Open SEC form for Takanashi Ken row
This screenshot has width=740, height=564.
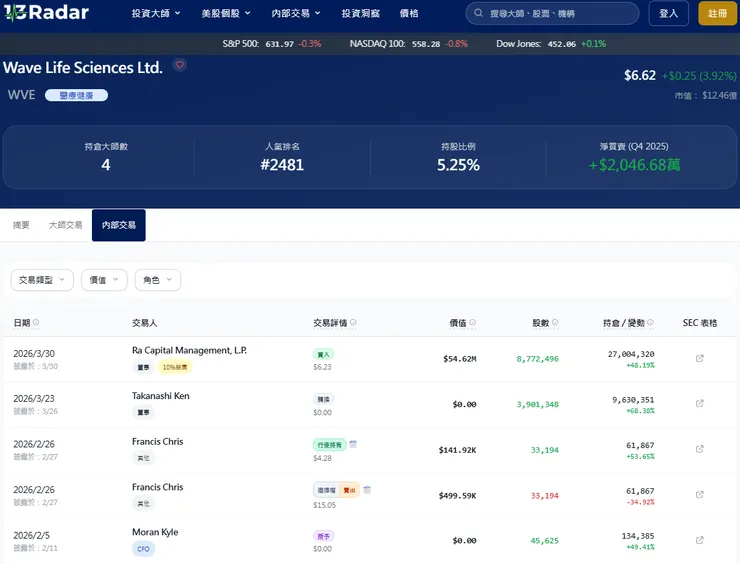(x=699, y=403)
